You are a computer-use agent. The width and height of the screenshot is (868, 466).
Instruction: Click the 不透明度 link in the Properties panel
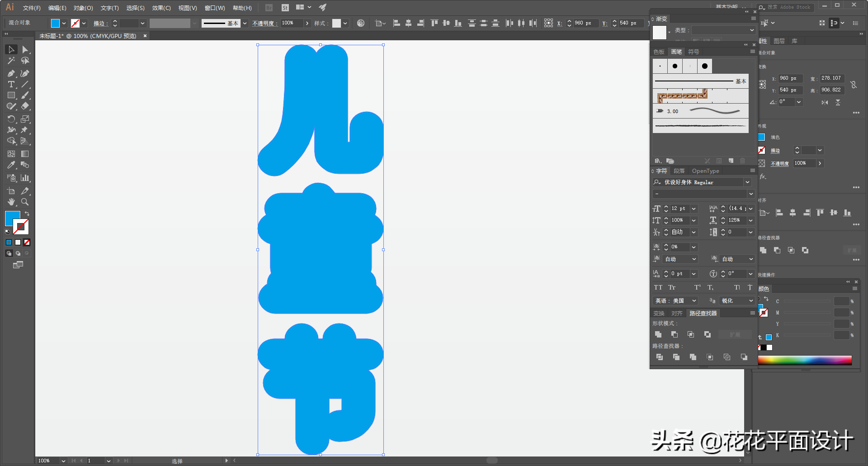pyautogui.click(x=780, y=163)
